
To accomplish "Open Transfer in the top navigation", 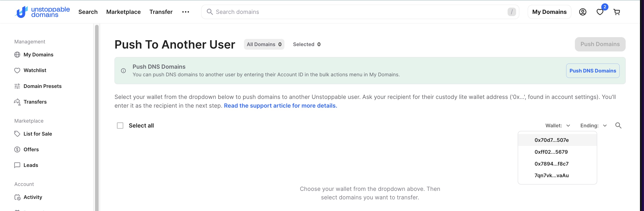I will click(161, 12).
